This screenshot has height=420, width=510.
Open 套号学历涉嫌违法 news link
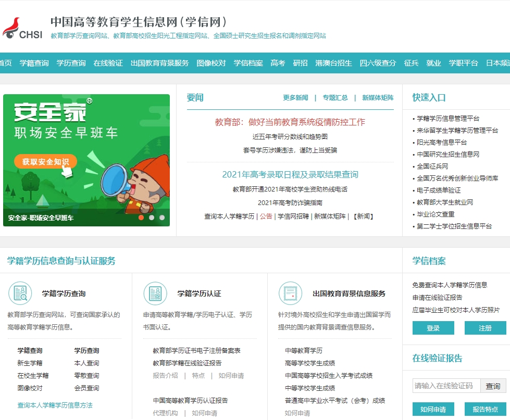coord(290,150)
